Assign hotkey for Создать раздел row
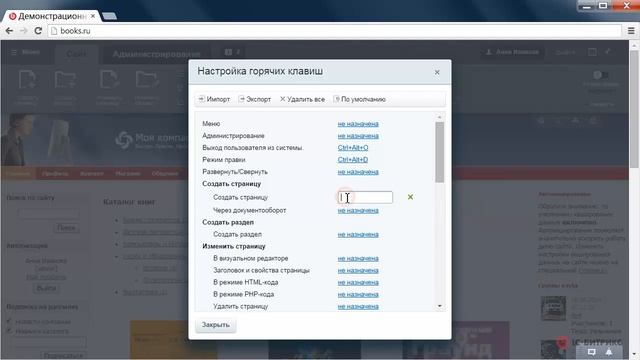 [x=358, y=234]
